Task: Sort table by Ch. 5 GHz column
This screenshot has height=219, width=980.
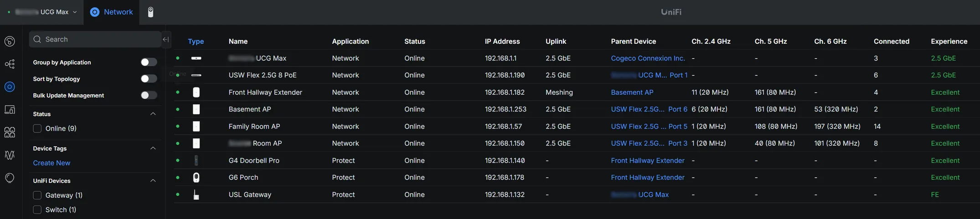Action: pos(770,41)
